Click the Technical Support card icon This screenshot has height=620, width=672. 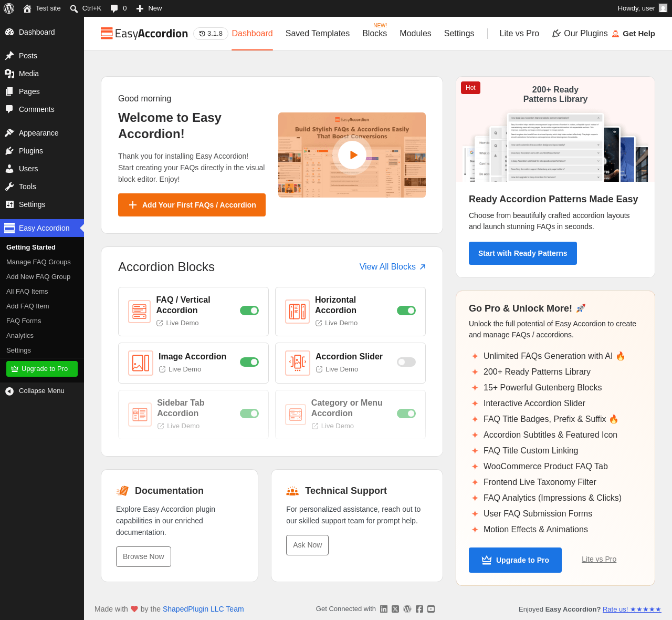coord(292,491)
